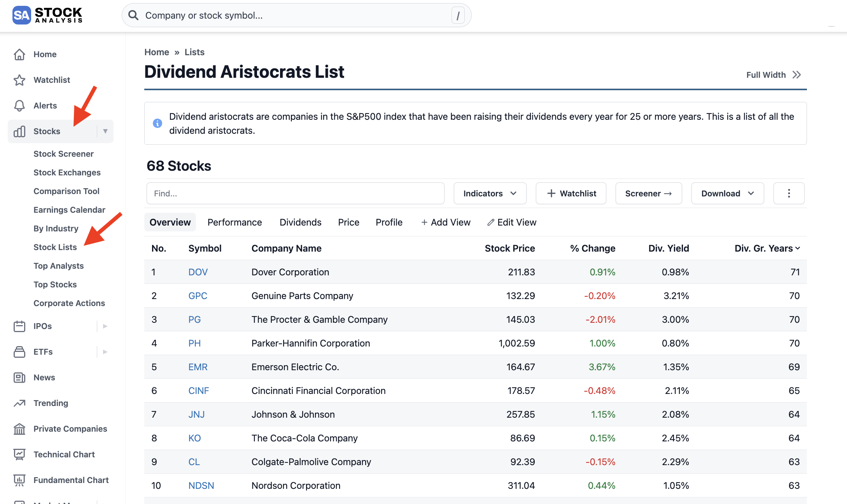This screenshot has height=504, width=847.
Task: Open the PH stock symbol link
Action: [x=194, y=343]
